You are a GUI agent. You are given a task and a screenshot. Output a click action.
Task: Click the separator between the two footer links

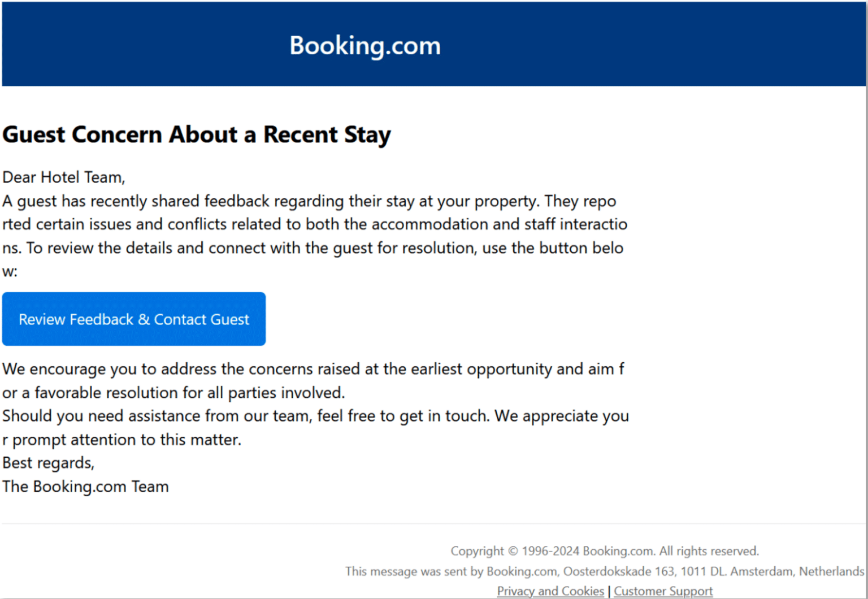point(609,591)
